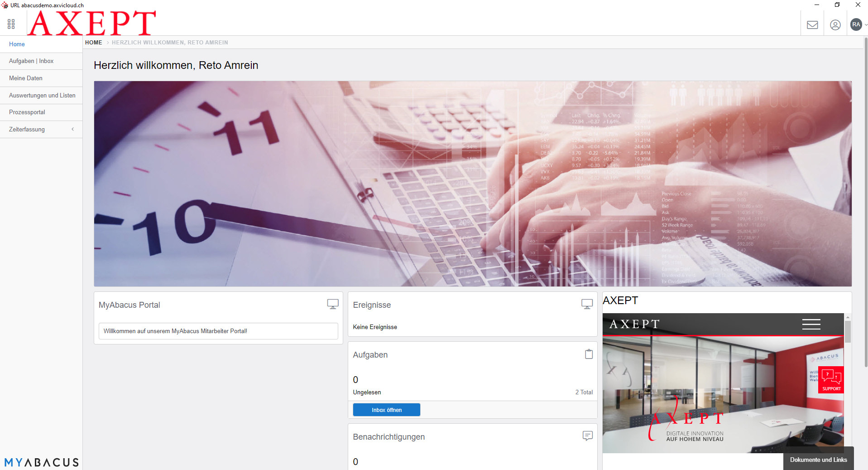Click the 'Ungelesen' label
Screen dimensions: 868x470
(x=367, y=392)
